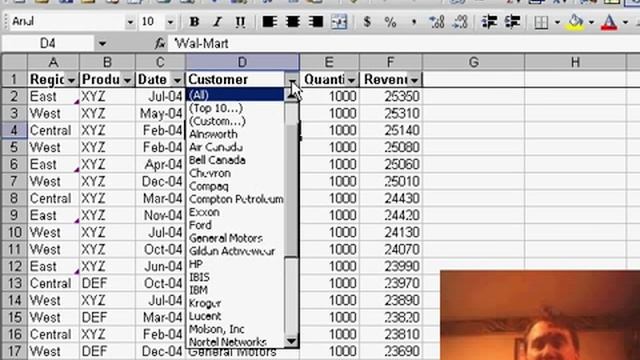Apply yellow Fill Color
640x360 pixels.
tap(576, 22)
